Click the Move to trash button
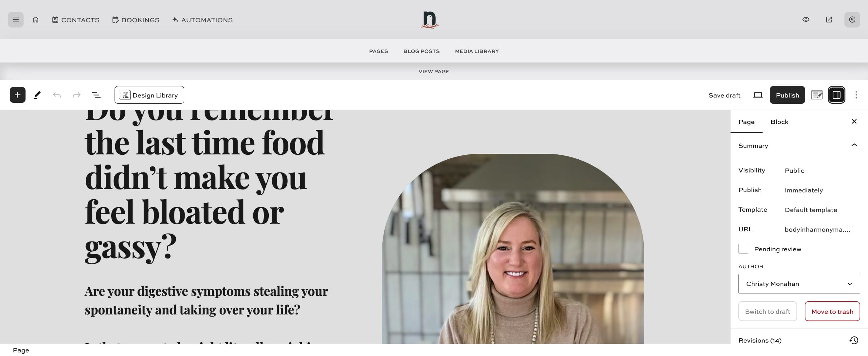This screenshot has width=868, height=356. pyautogui.click(x=832, y=311)
